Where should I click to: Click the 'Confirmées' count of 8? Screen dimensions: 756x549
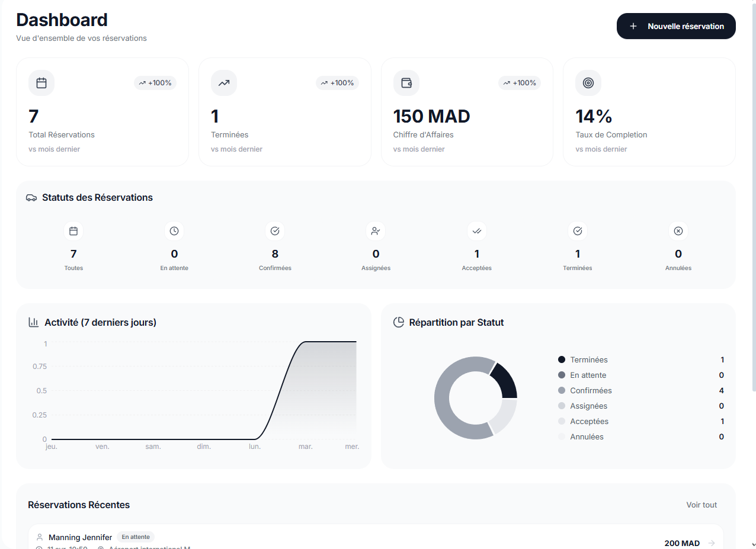[x=275, y=254]
